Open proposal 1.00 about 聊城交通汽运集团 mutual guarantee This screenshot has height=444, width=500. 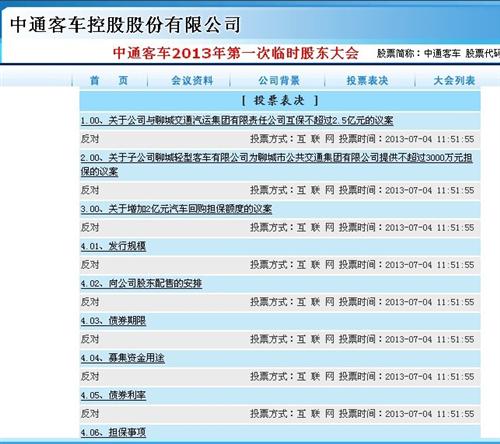237,120
